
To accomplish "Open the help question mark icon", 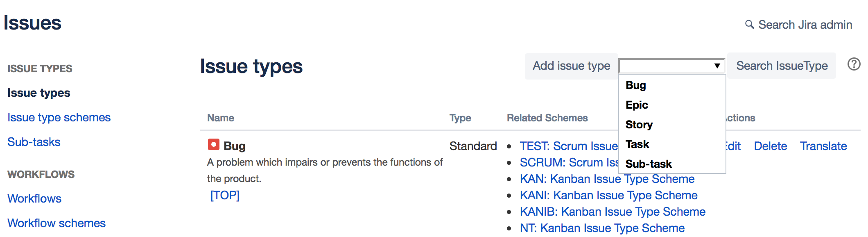I will 854,64.
